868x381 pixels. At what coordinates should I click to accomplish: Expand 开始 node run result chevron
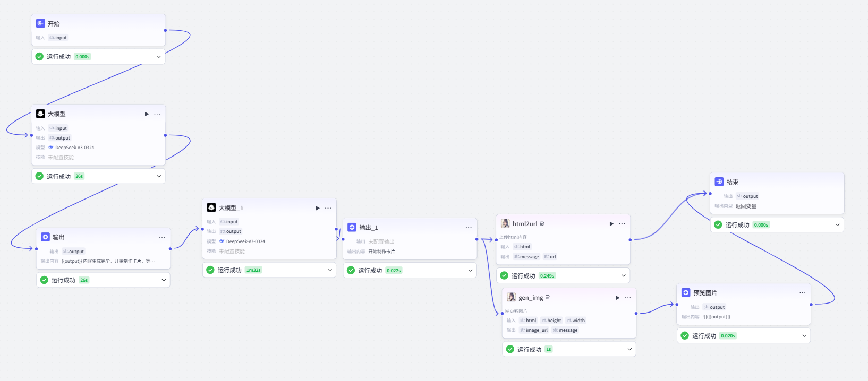pos(159,57)
